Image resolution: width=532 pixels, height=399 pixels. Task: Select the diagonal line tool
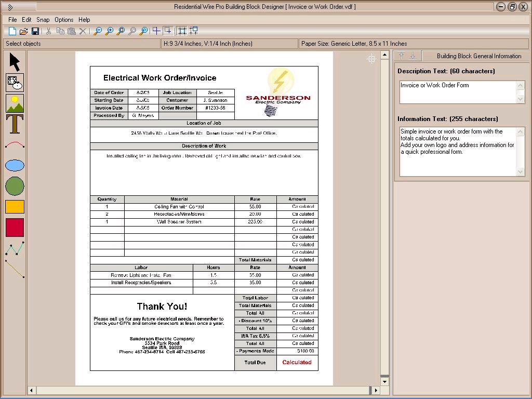[15, 269]
